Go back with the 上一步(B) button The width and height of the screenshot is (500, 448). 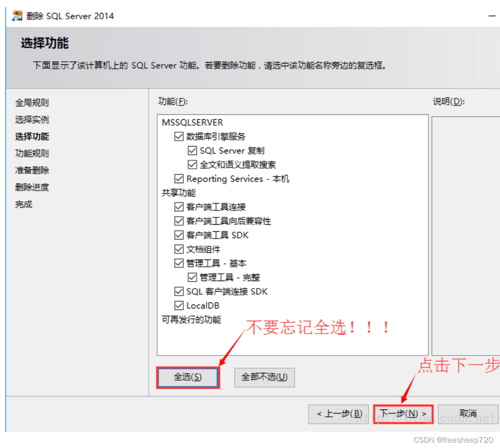click(x=339, y=414)
